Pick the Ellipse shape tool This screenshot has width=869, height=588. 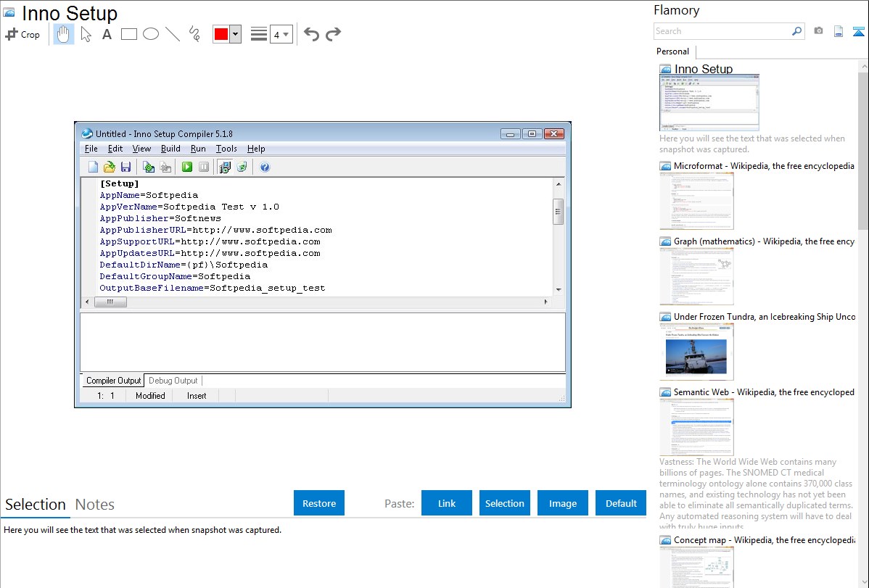(x=151, y=34)
